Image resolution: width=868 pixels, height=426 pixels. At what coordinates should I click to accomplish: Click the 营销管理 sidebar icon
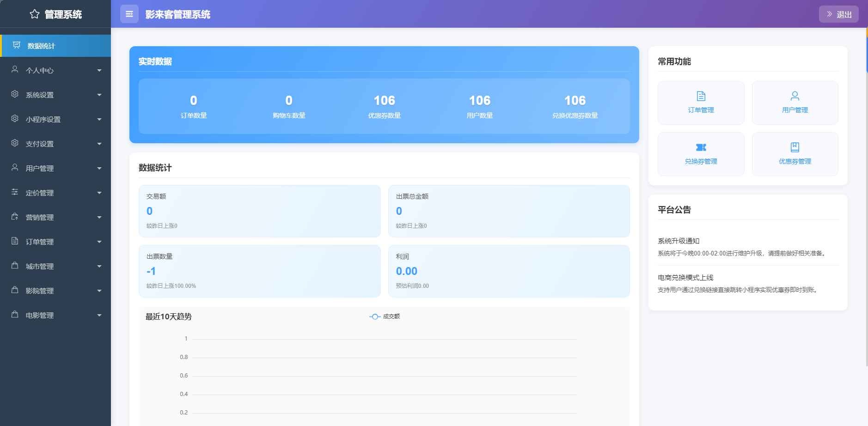tap(15, 217)
